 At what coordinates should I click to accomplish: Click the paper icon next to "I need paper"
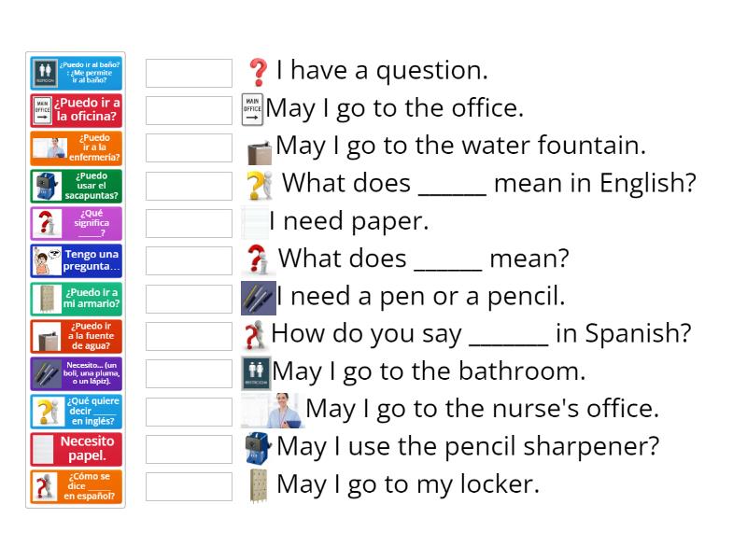pos(252,220)
